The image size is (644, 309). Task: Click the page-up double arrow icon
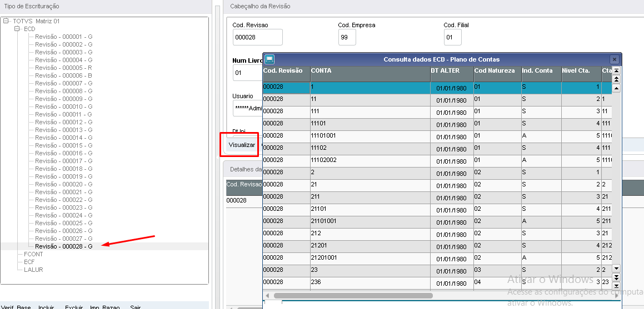(x=616, y=79)
